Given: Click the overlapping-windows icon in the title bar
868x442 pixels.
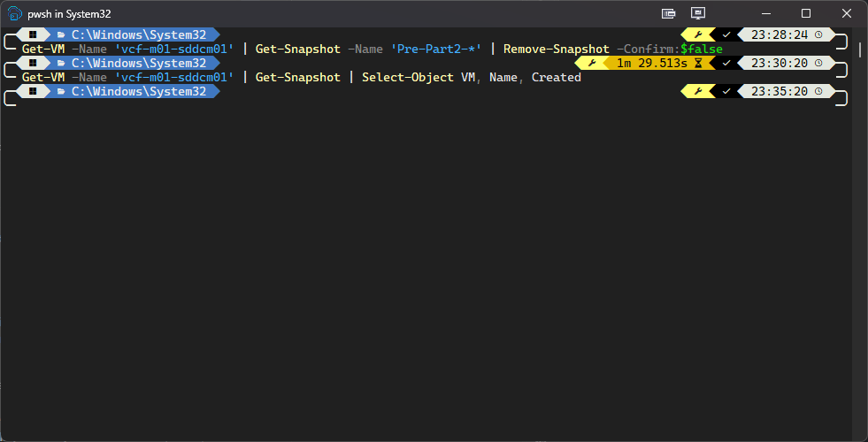Looking at the screenshot, I should click(x=668, y=13).
